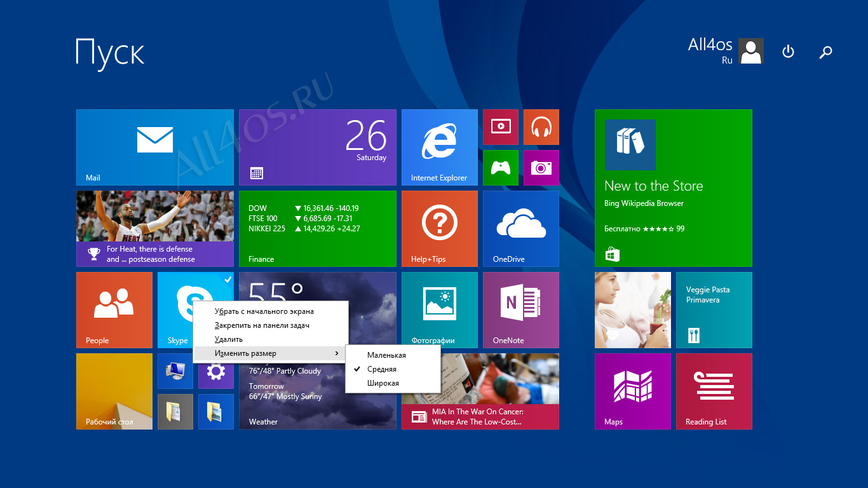Click the Tomorrow forecast on Weather tile

pyautogui.click(x=285, y=391)
